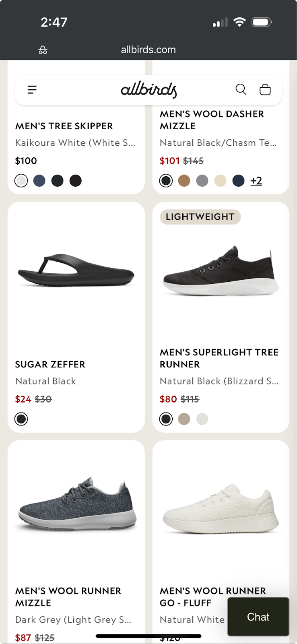Expand +2 more colors on Wool Dasher
This screenshot has height=644, width=297.
256,181
